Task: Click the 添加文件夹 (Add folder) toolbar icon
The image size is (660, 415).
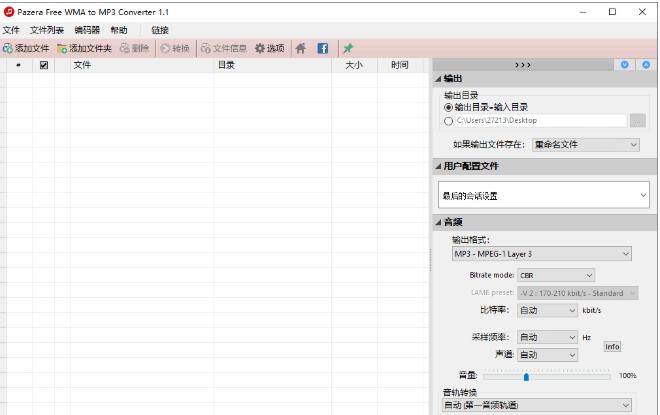Action: [62, 48]
